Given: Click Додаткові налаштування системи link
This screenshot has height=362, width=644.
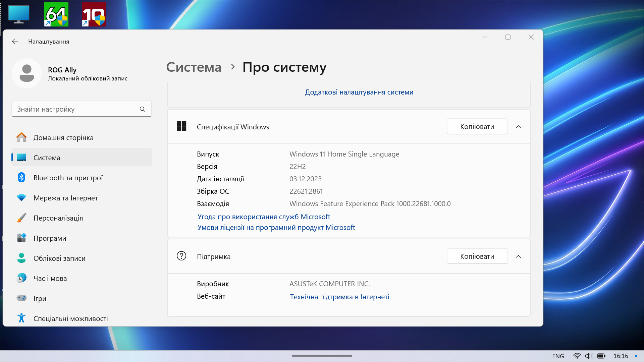Looking at the screenshot, I should click(x=360, y=92).
